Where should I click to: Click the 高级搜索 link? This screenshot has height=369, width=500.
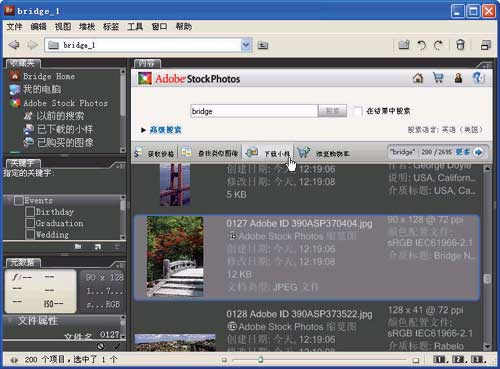click(x=165, y=130)
